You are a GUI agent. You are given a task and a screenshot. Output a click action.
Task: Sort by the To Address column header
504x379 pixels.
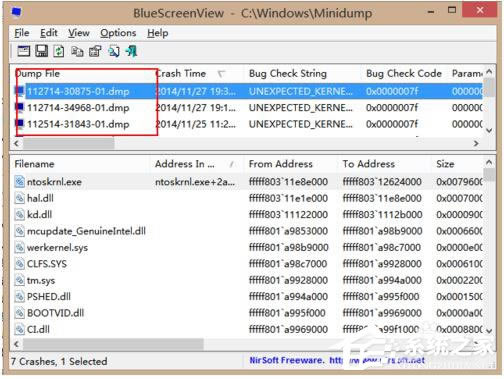point(384,164)
